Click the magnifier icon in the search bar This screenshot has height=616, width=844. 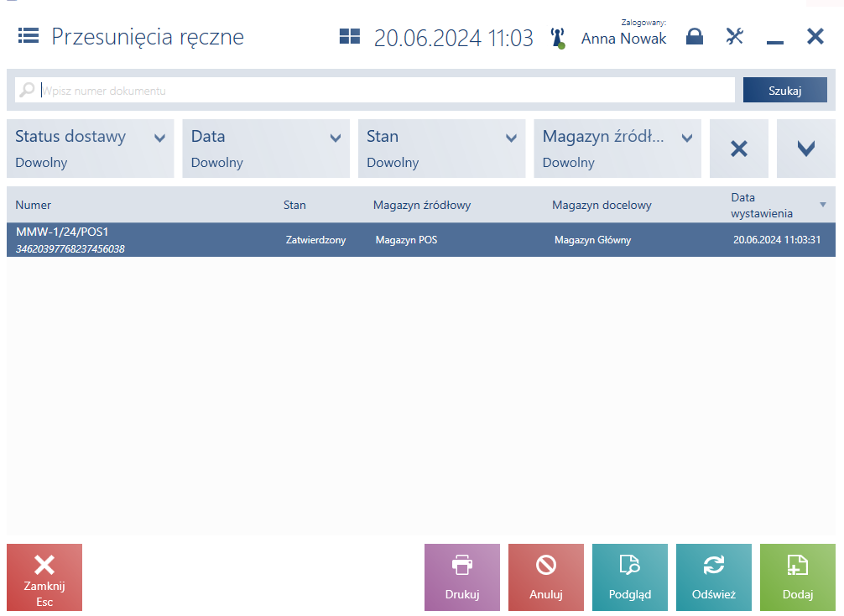coord(27,90)
